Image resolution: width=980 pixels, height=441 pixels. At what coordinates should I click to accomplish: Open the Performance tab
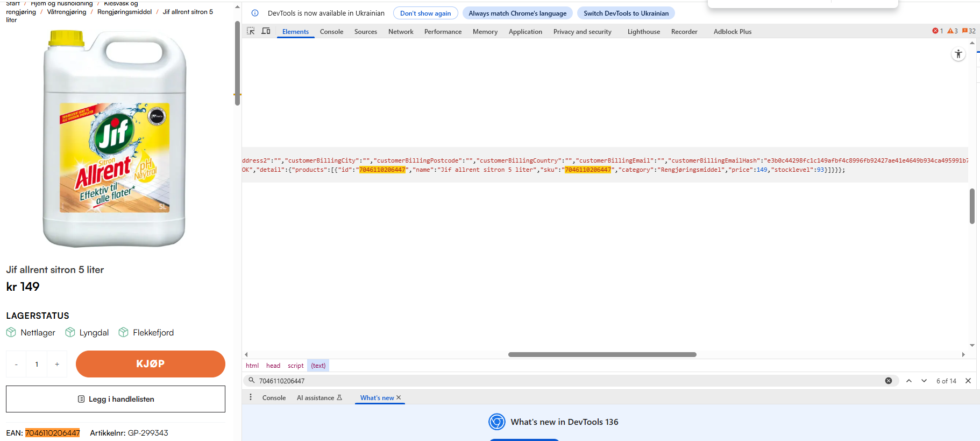443,32
